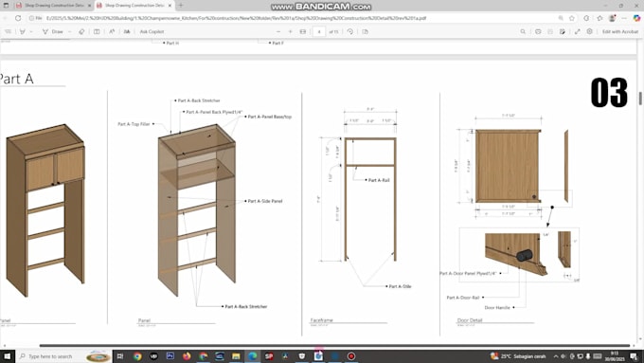Screen dimensions: 644x363
Task: Click the Part A-Top Filler label
Action: click(134, 124)
